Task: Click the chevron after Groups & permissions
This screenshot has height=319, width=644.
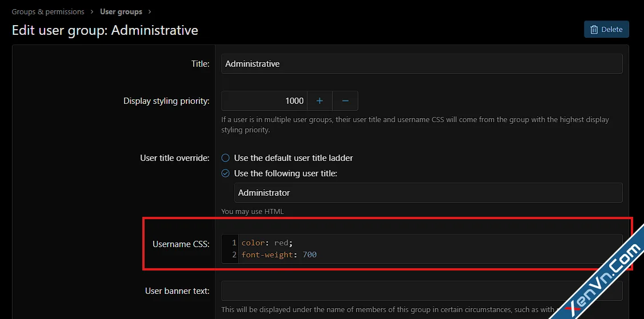Action: [x=91, y=11]
